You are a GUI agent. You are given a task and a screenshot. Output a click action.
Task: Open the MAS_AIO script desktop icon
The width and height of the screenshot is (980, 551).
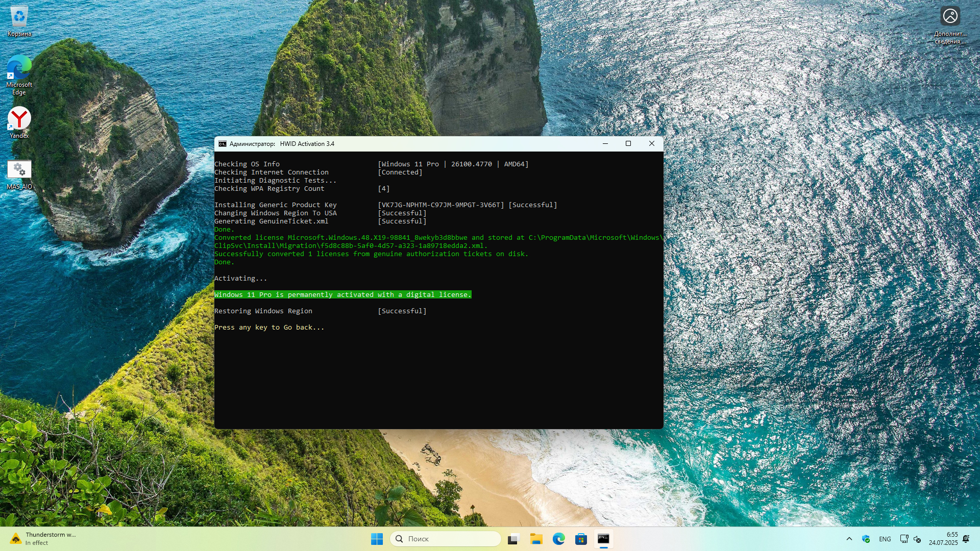click(x=19, y=173)
